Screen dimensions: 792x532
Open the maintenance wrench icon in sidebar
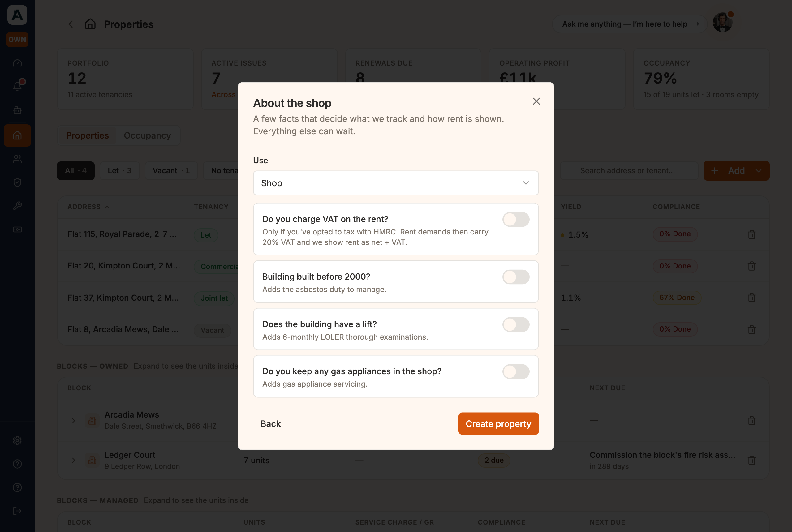coord(17,206)
